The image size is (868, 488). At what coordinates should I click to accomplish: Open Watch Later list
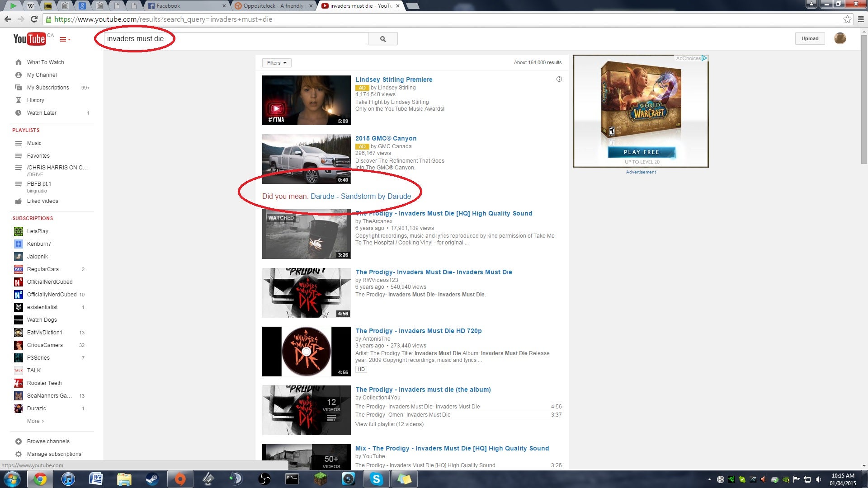[x=42, y=113]
